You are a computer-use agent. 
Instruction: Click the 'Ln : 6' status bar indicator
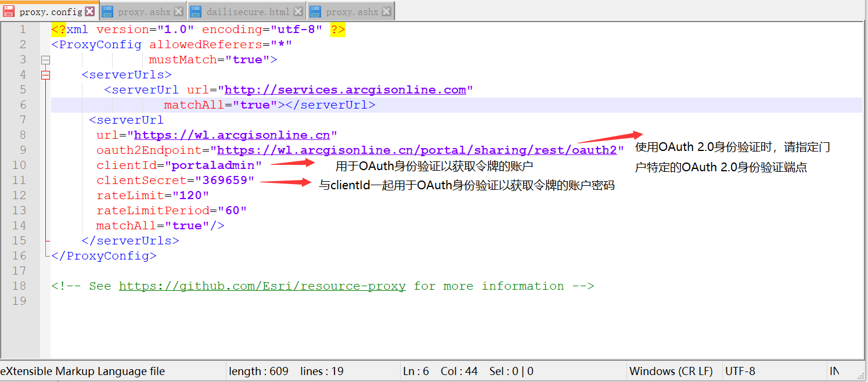click(416, 371)
